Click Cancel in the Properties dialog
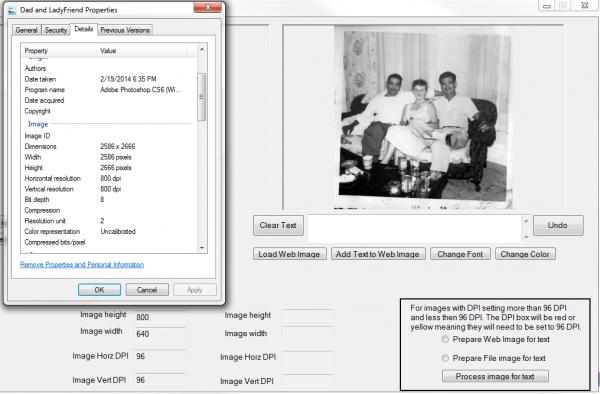The width and height of the screenshot is (600, 394). tap(147, 290)
